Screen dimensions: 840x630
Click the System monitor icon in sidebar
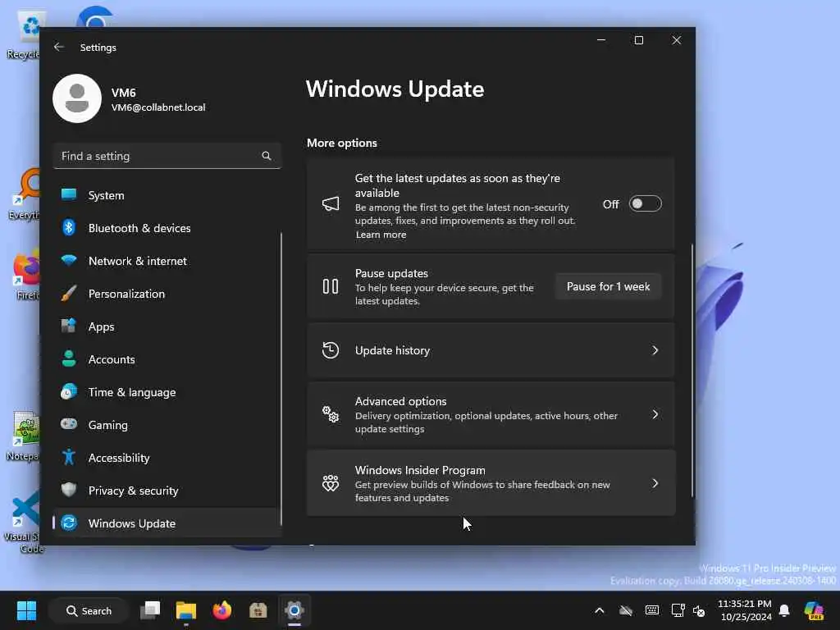point(69,195)
